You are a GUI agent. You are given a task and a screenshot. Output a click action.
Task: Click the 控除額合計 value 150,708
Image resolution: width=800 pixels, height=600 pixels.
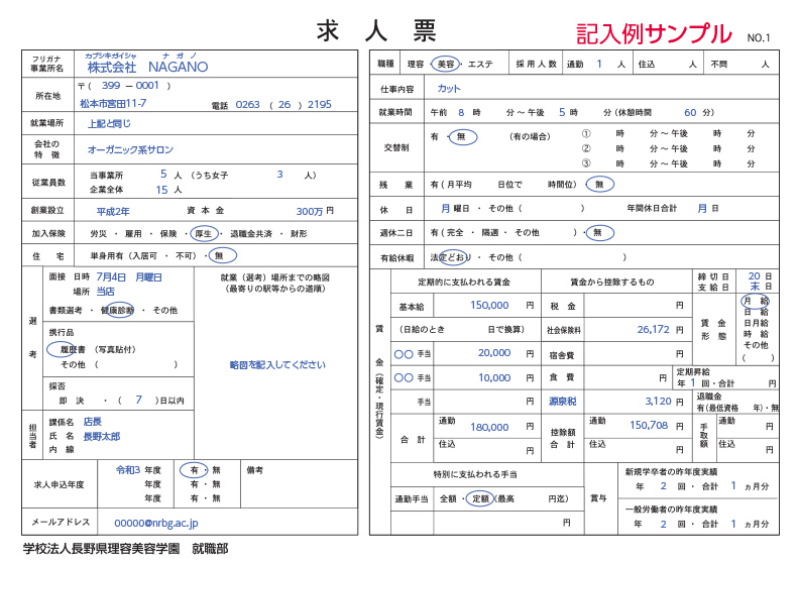pyautogui.click(x=649, y=425)
